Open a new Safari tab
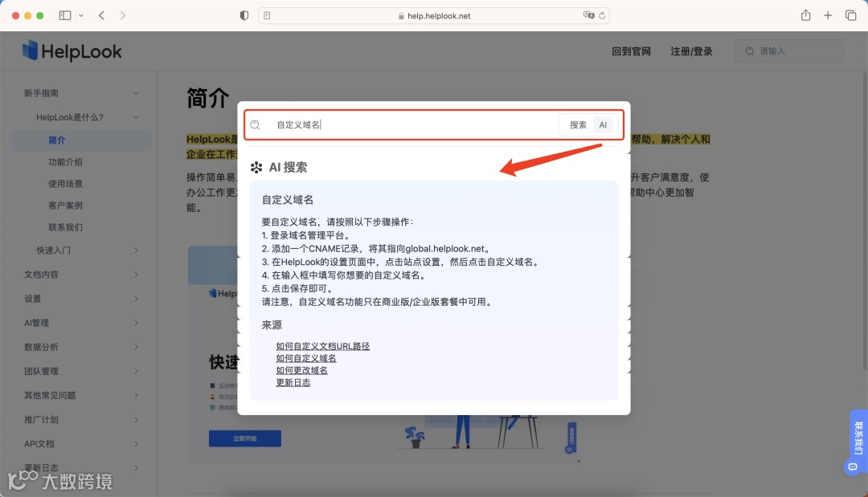This screenshot has height=497, width=868. click(x=828, y=15)
